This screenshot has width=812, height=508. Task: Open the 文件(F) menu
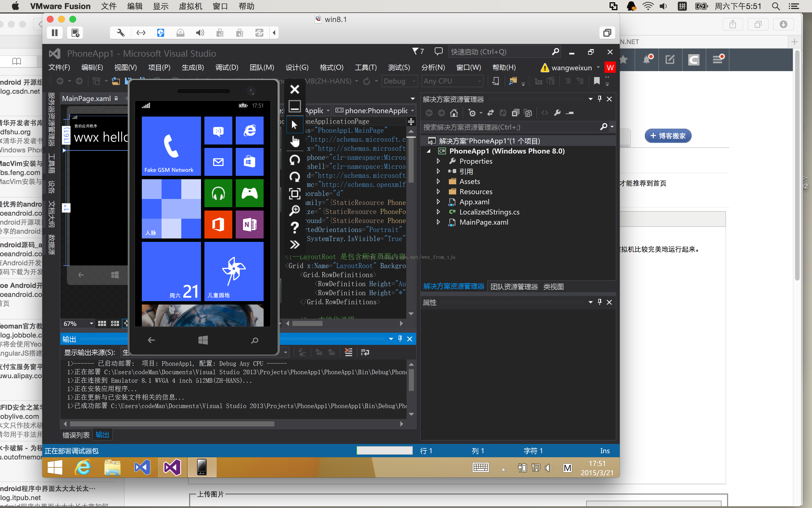click(59, 67)
